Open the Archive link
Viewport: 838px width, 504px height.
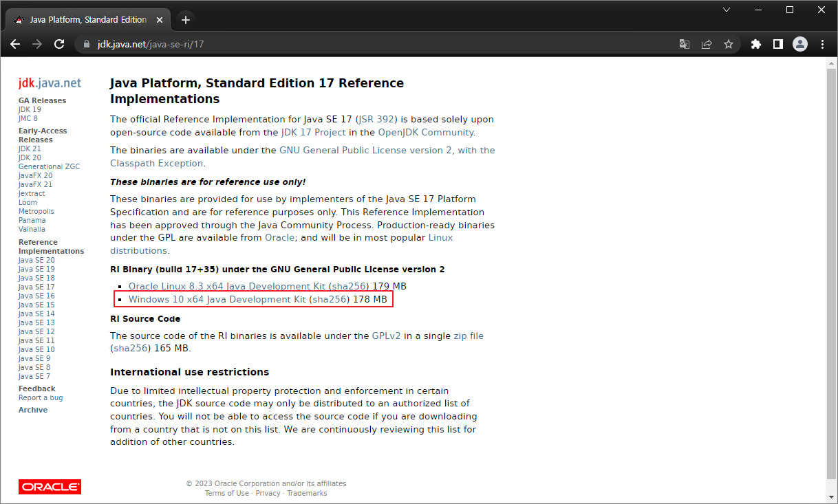pos(33,410)
